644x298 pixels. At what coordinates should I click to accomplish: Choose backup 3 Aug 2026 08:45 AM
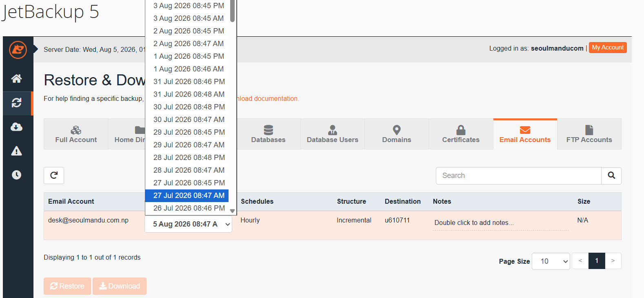point(187,18)
